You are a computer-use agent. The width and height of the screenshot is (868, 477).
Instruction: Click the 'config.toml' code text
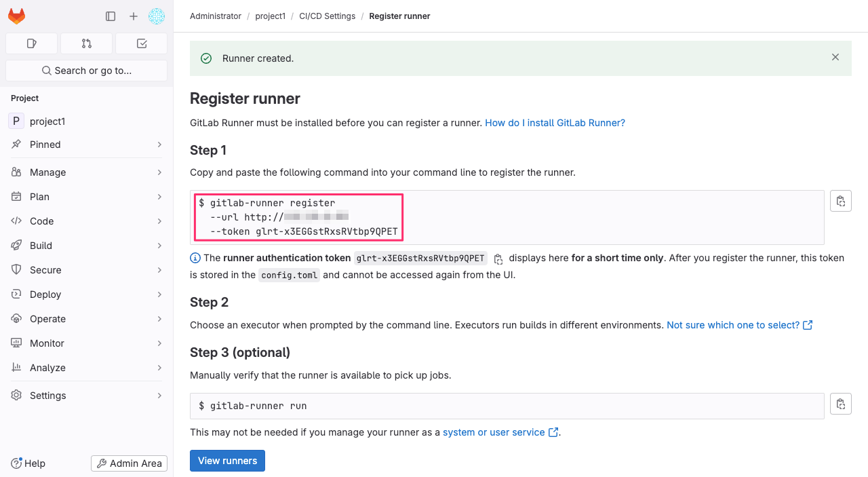tap(290, 275)
